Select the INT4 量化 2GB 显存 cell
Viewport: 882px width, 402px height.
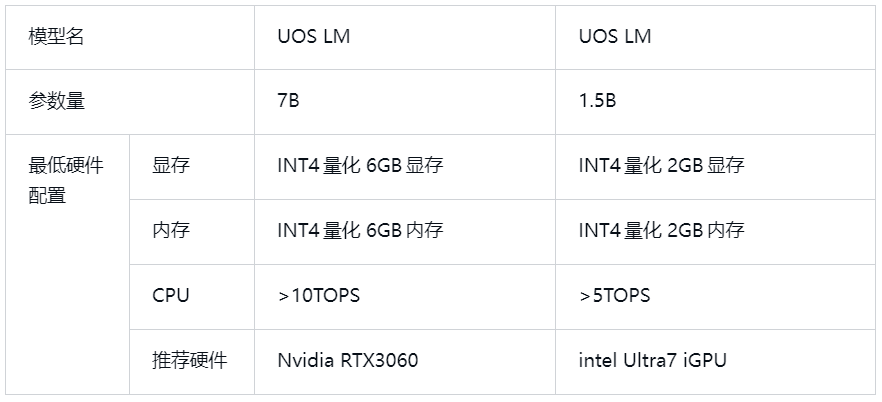pos(661,165)
